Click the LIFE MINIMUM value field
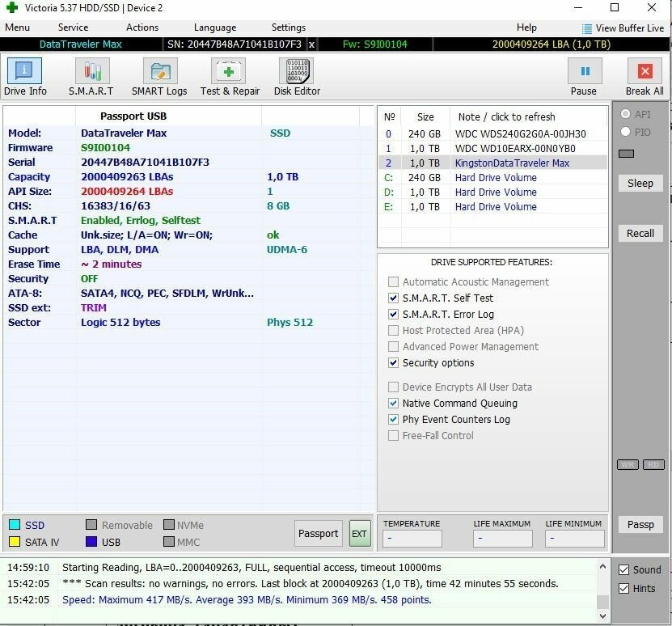The image size is (672, 626). pos(575,539)
